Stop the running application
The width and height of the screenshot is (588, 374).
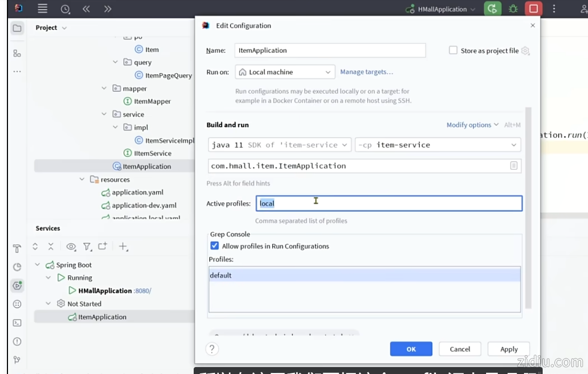[x=533, y=9]
